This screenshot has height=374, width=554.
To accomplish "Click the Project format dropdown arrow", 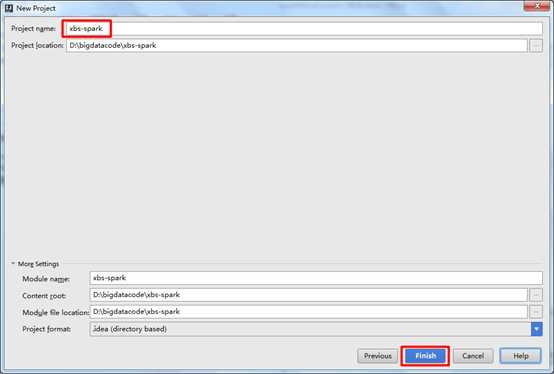I will tap(536, 329).
